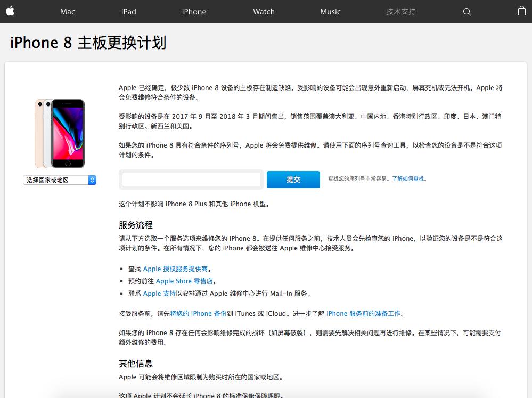Click the up-down arrows on country selector
The height and width of the screenshot is (398, 532).
click(x=92, y=180)
